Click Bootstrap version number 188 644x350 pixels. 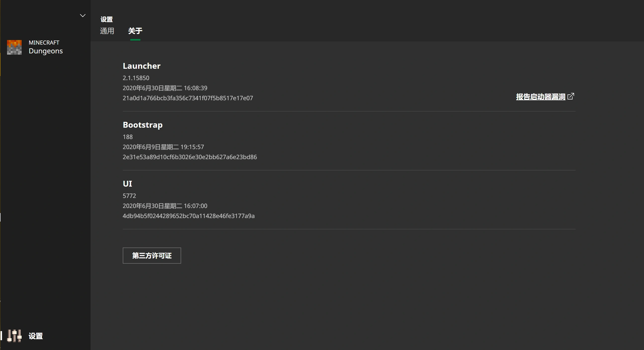pyautogui.click(x=128, y=137)
